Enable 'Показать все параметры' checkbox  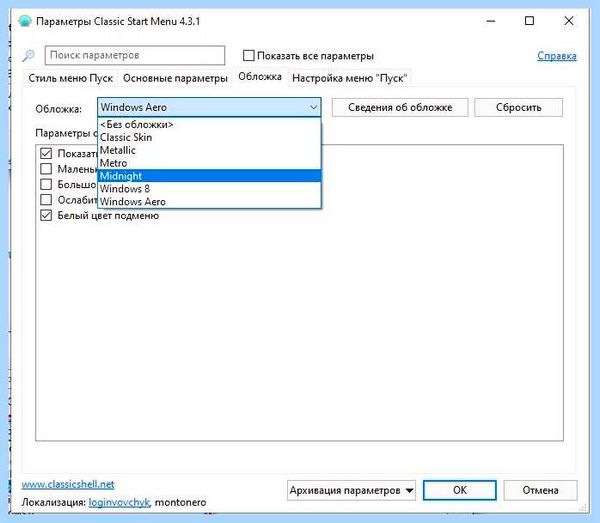click(x=248, y=55)
